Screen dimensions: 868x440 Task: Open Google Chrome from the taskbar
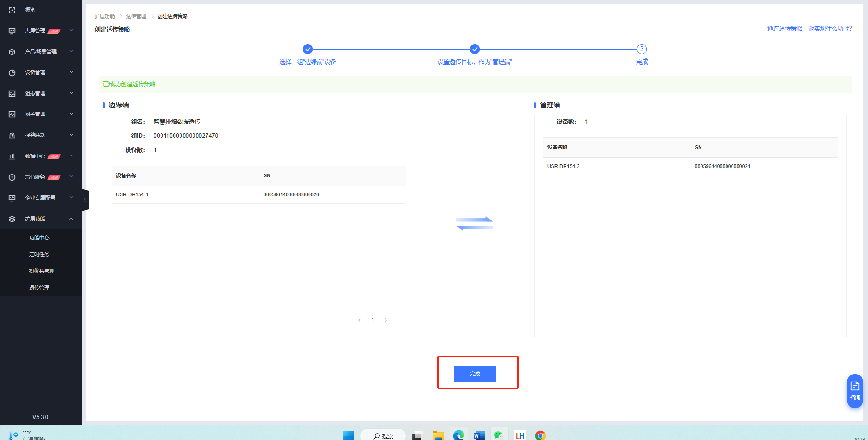click(540, 435)
